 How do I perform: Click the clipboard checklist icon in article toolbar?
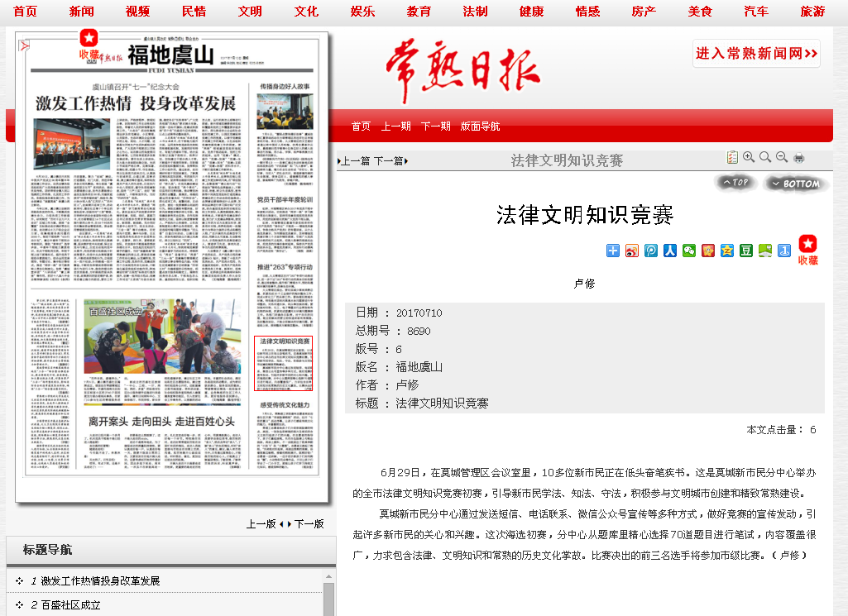click(731, 157)
